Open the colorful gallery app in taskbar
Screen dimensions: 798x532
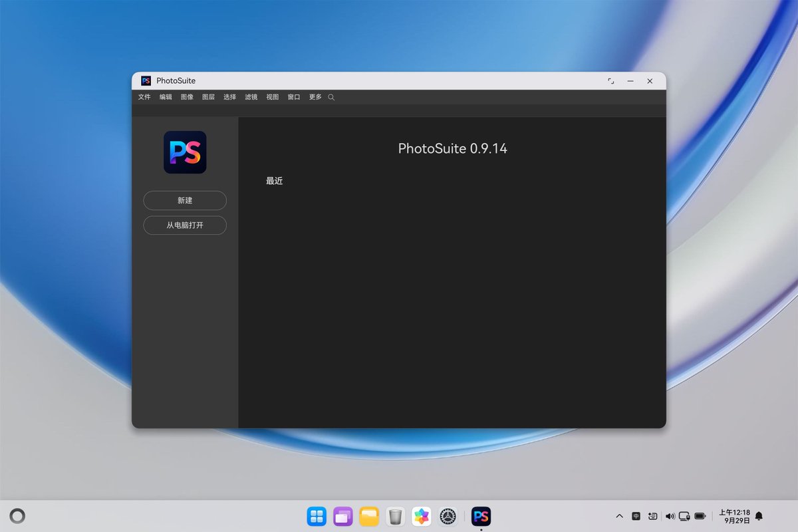point(422,516)
